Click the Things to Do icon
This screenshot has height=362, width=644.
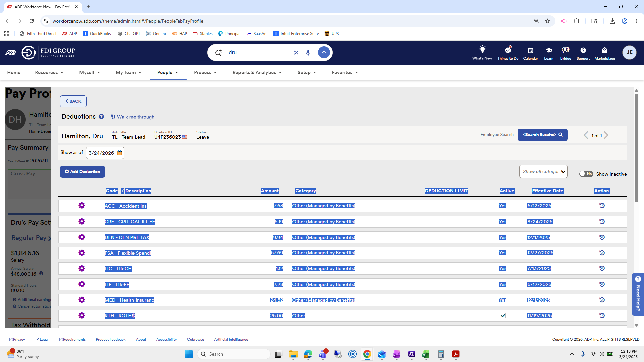tap(508, 53)
